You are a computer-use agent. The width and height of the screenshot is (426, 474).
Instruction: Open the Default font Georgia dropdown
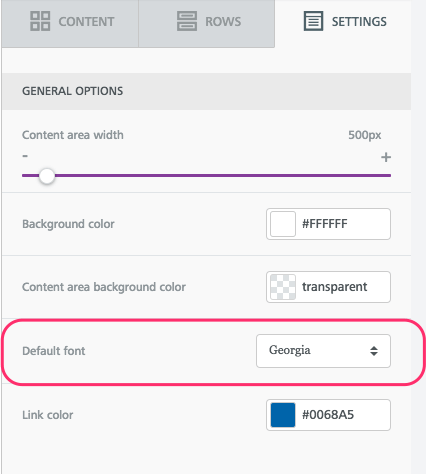coord(323,351)
